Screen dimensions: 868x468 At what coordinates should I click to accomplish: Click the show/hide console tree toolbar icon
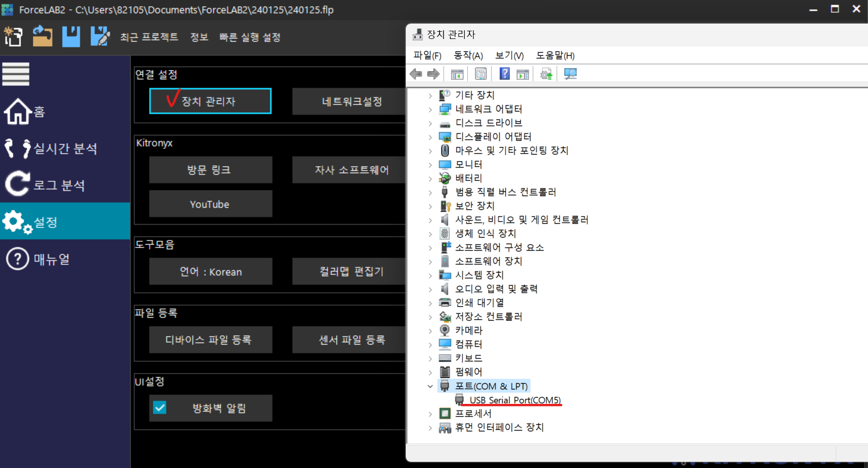(x=457, y=74)
